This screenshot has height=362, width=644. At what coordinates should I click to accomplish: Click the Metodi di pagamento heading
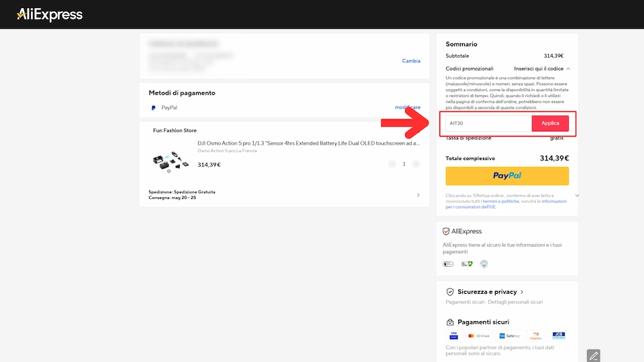(182, 93)
